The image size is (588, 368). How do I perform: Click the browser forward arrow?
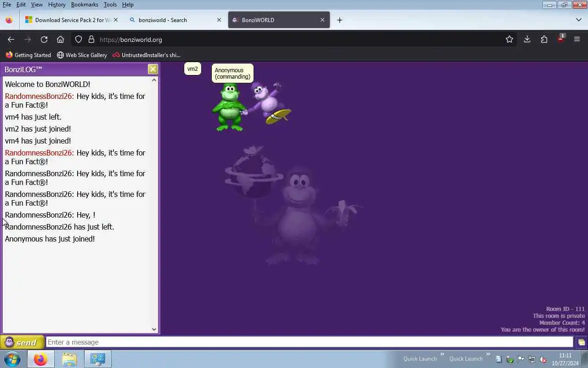[x=28, y=40]
